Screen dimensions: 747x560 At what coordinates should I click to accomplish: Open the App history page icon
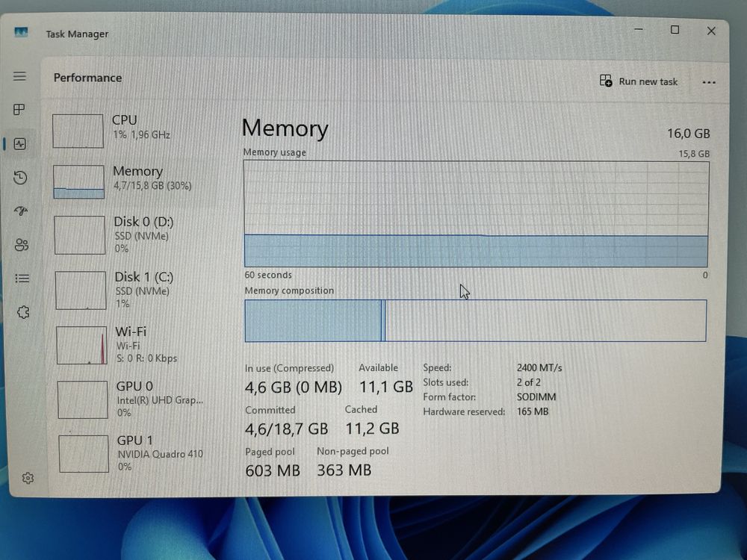click(x=20, y=178)
